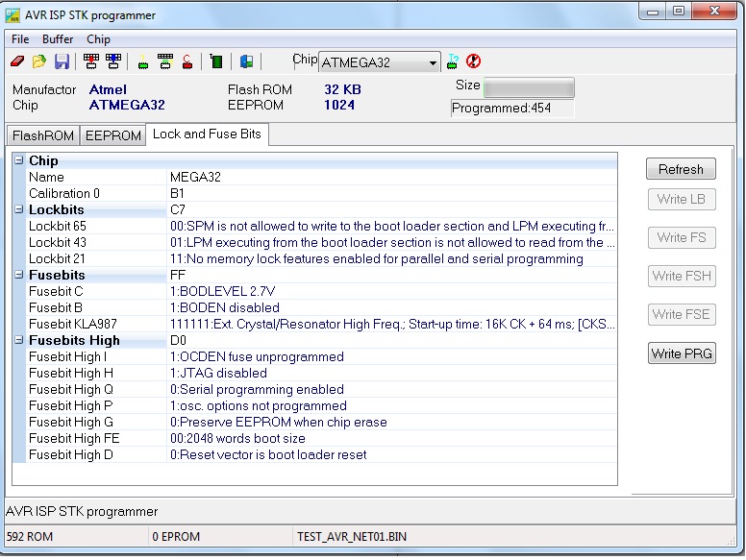This screenshot has width=746, height=560.
Task: Collapse the Chip tree section
Action: [18, 160]
